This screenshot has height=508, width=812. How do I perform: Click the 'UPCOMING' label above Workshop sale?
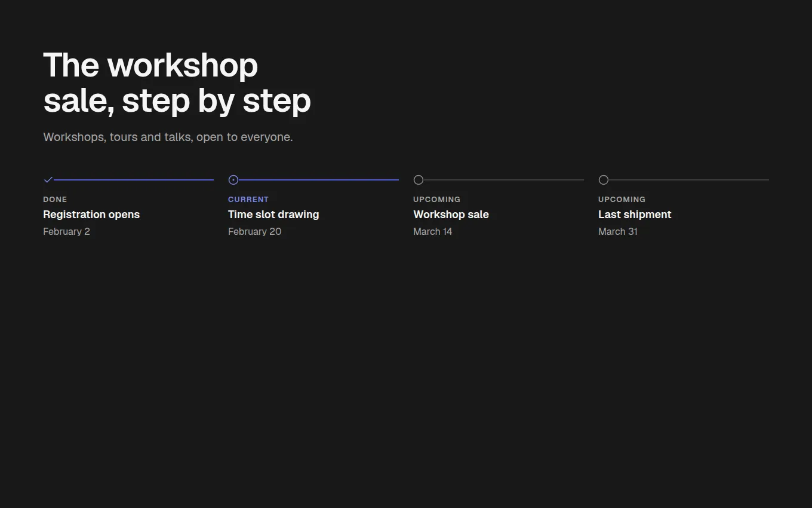(x=436, y=199)
